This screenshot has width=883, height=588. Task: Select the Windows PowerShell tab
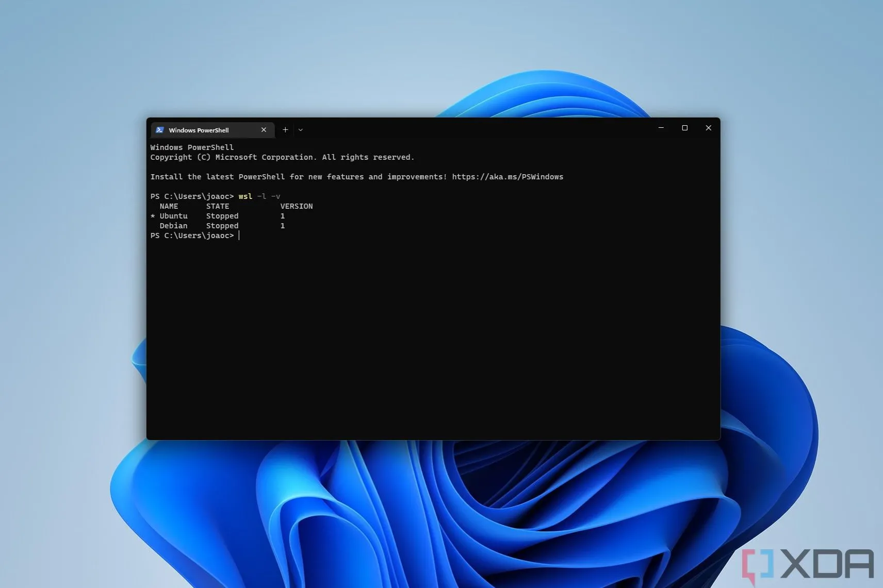point(212,130)
